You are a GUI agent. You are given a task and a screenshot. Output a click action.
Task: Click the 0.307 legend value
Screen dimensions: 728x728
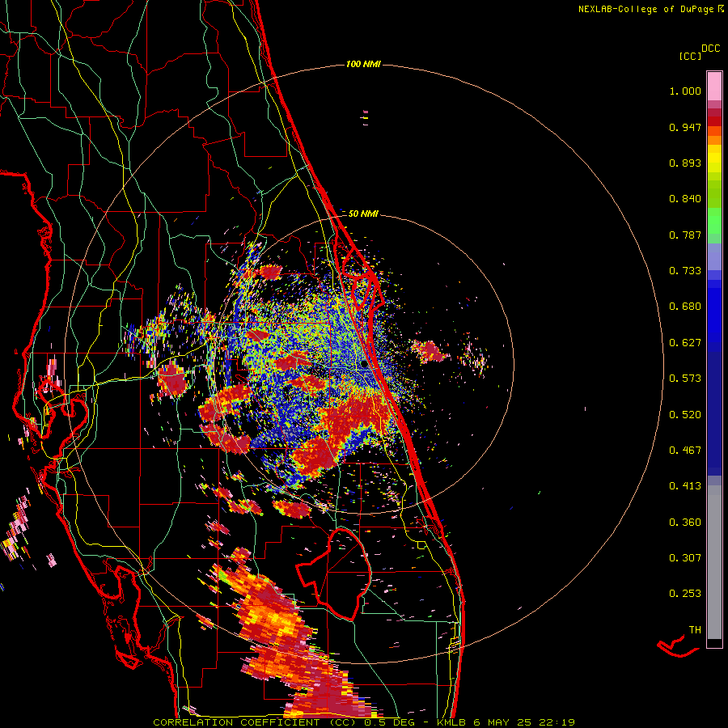[685, 558]
